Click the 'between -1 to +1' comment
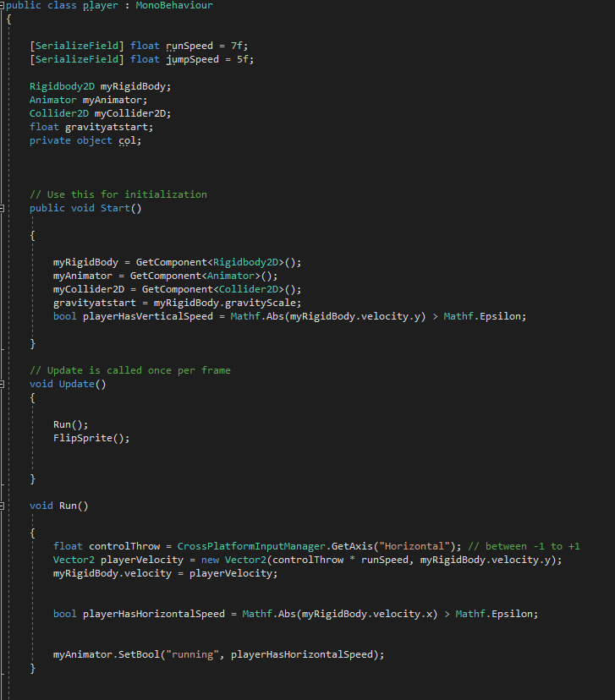This screenshot has width=615, height=700. point(524,546)
